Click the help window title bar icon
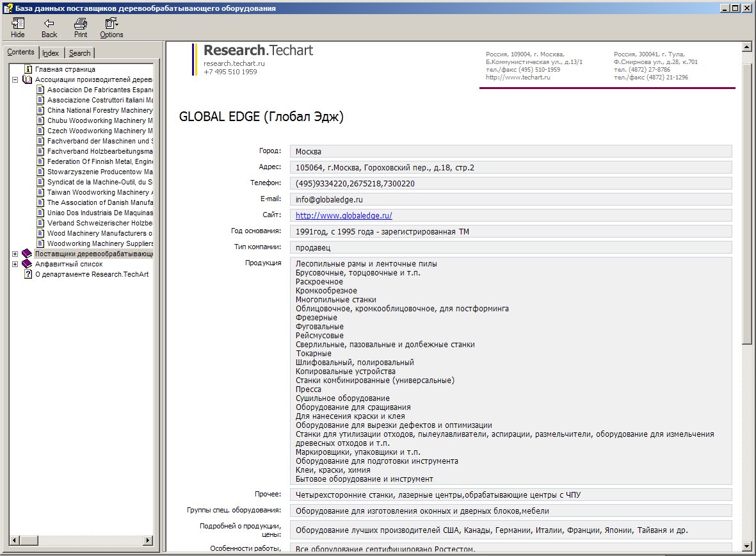 pyautogui.click(x=8, y=8)
